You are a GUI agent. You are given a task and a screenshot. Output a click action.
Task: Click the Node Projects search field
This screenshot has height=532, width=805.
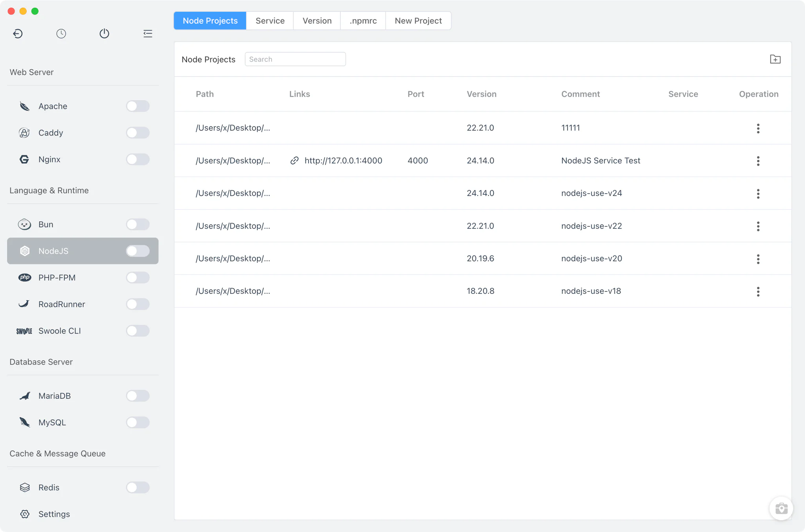295,59
